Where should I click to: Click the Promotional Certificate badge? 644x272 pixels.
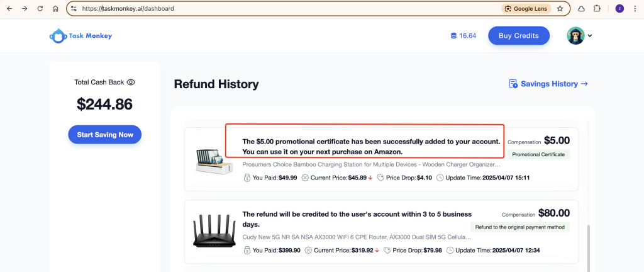point(538,154)
